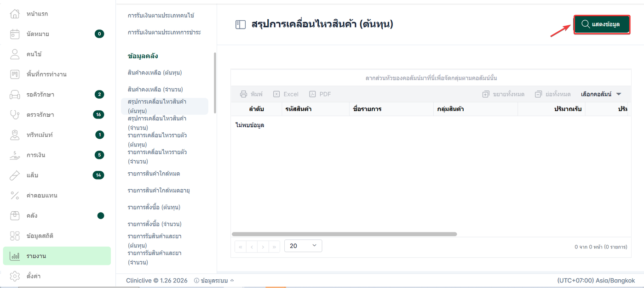Sort by ชื่อรายการ column header
The image size is (644, 288).
point(391,109)
